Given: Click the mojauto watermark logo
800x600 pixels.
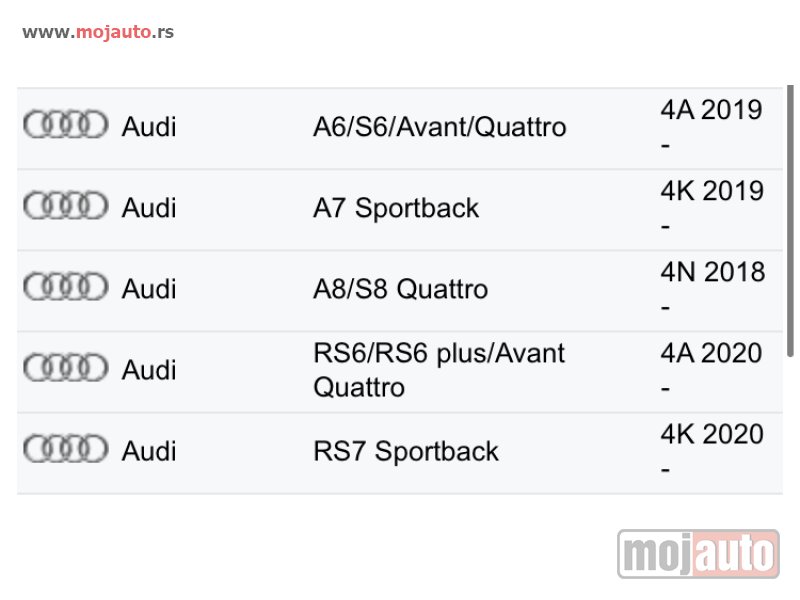Looking at the screenshot, I should tap(698, 554).
